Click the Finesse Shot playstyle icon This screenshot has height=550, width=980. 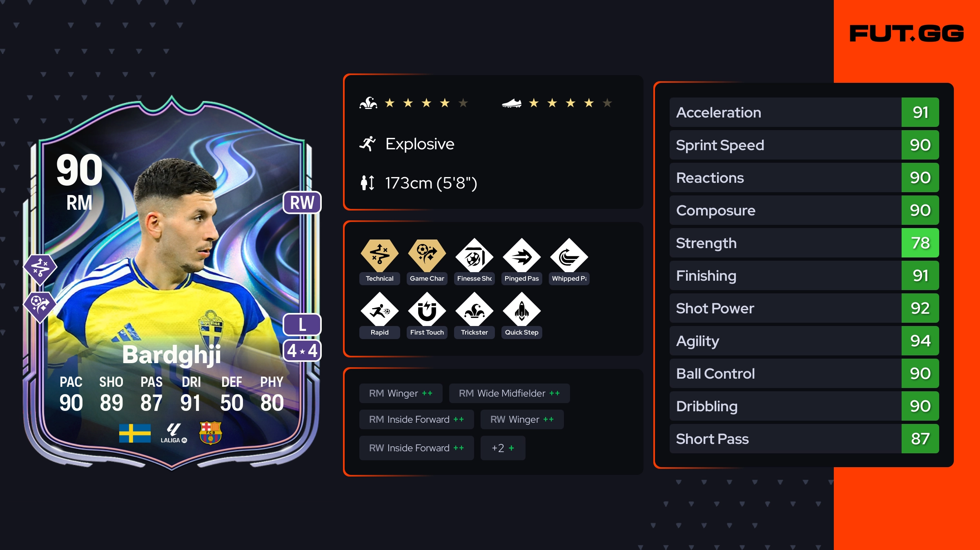click(x=474, y=257)
